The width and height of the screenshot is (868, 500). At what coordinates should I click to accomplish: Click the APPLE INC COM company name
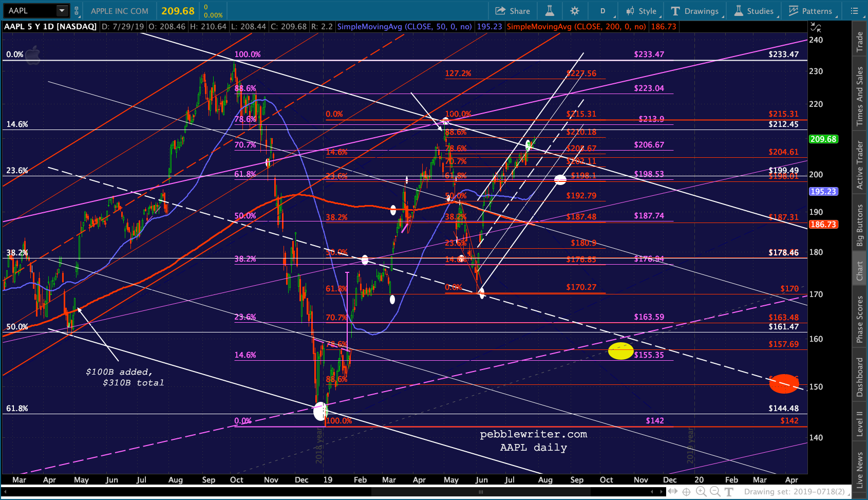coord(120,11)
